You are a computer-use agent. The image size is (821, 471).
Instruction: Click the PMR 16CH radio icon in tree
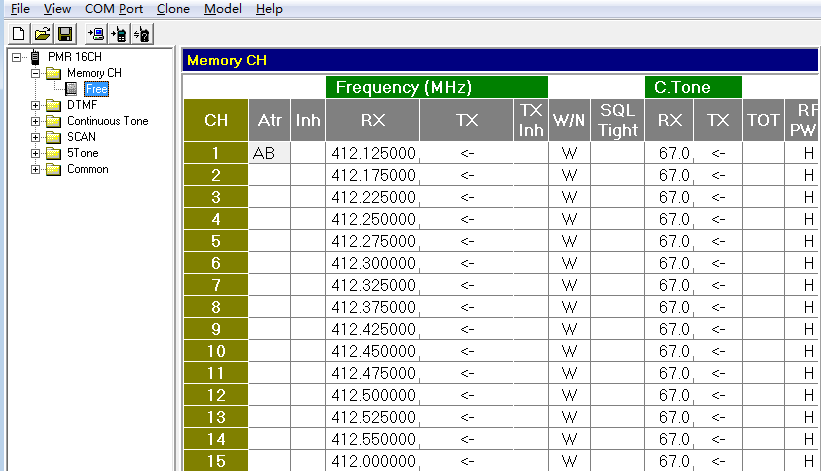tap(35, 57)
